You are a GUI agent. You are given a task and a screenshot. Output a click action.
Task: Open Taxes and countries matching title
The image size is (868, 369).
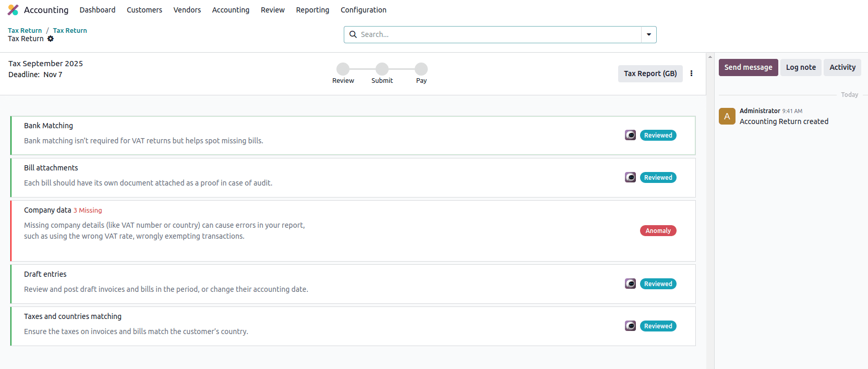(x=73, y=316)
